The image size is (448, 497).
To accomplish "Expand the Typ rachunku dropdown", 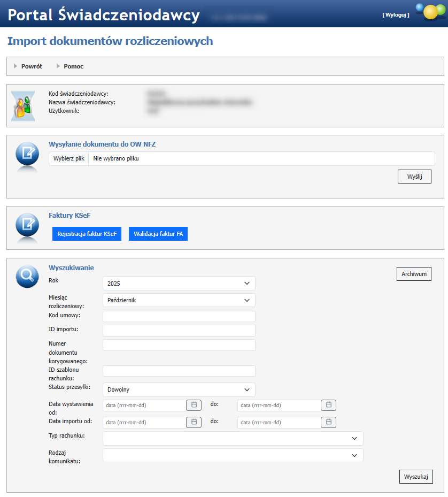I will pos(233,439).
